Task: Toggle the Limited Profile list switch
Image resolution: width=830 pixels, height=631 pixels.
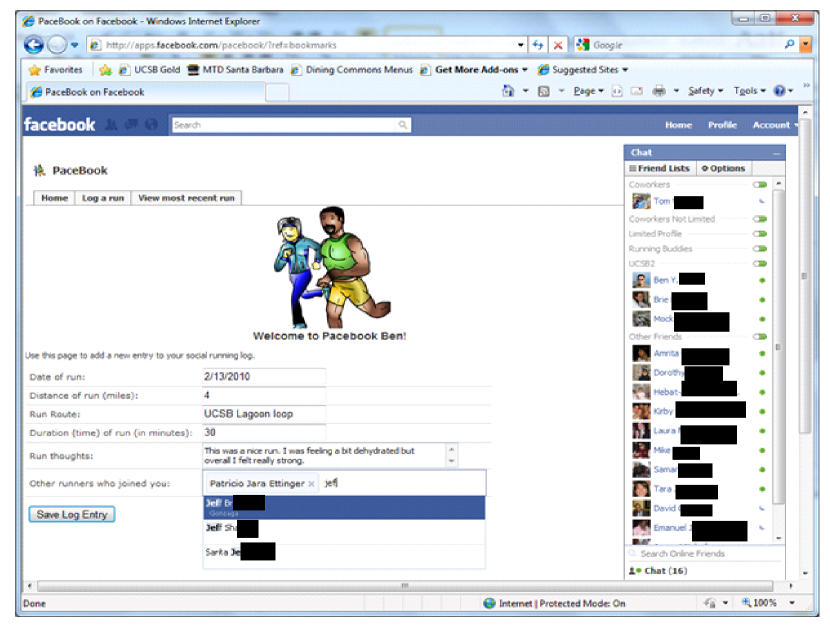Action: [x=760, y=234]
